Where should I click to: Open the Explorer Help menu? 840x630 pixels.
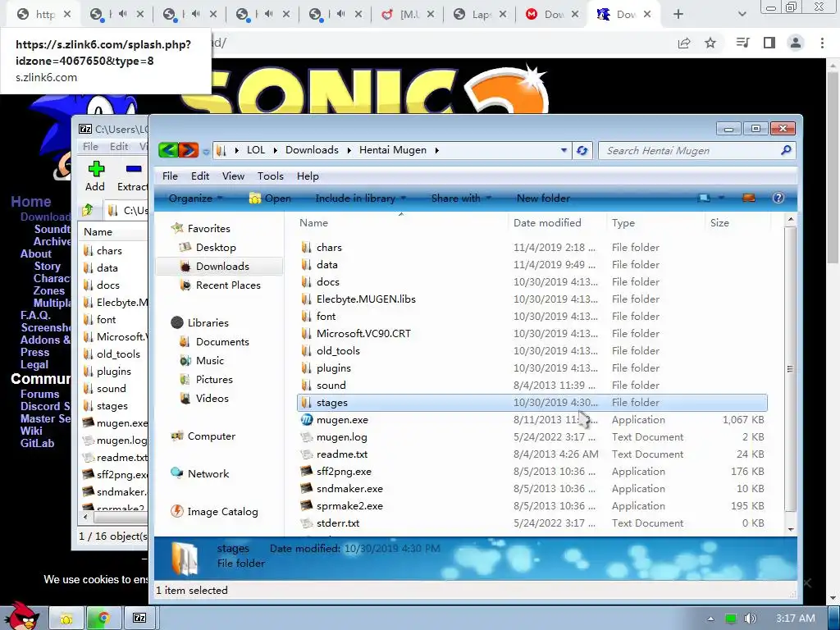[x=308, y=176]
